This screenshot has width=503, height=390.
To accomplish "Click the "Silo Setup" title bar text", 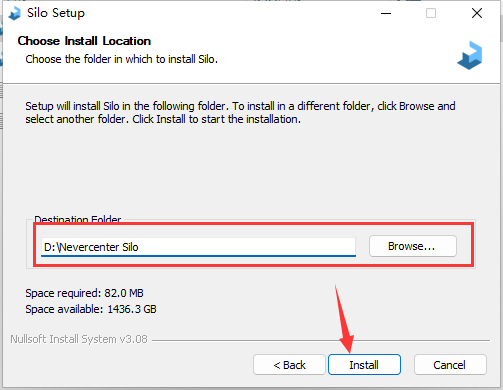I will pyautogui.click(x=56, y=13).
